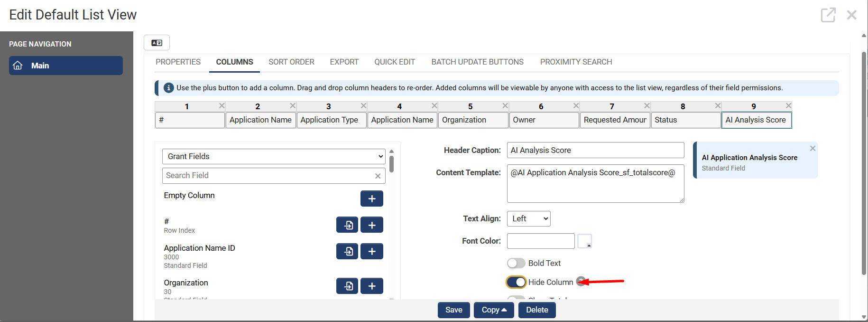Open the Sort Order tab
Viewport: 868px width, 322px height.
pos(291,62)
